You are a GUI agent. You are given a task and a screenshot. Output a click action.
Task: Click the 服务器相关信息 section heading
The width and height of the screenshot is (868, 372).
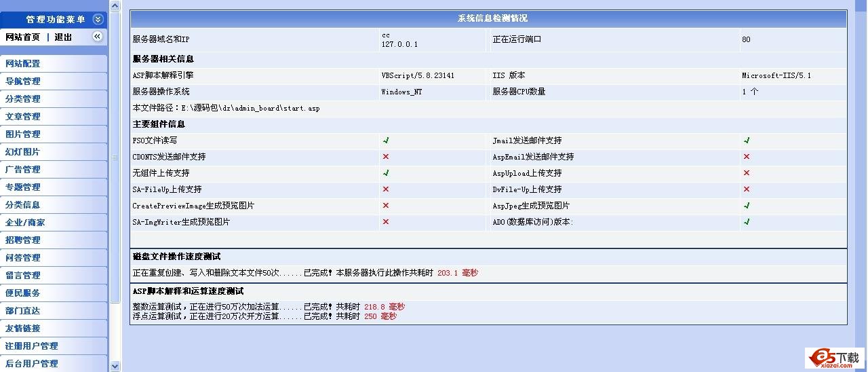coord(163,59)
